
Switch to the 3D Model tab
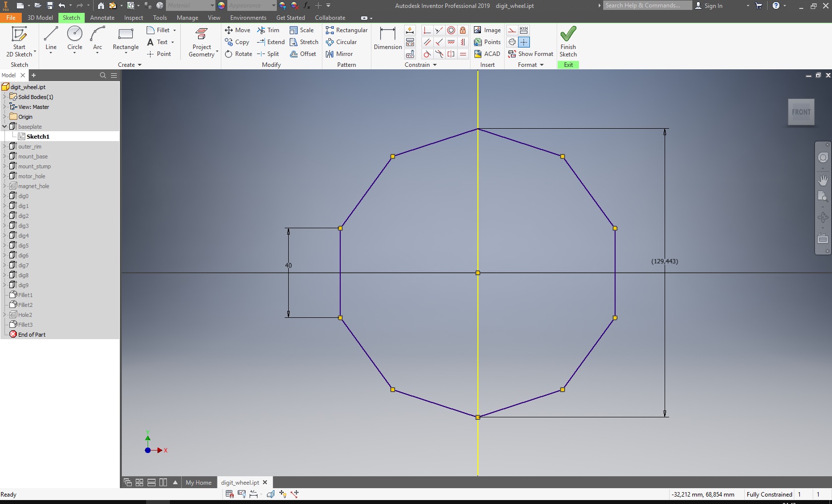40,17
